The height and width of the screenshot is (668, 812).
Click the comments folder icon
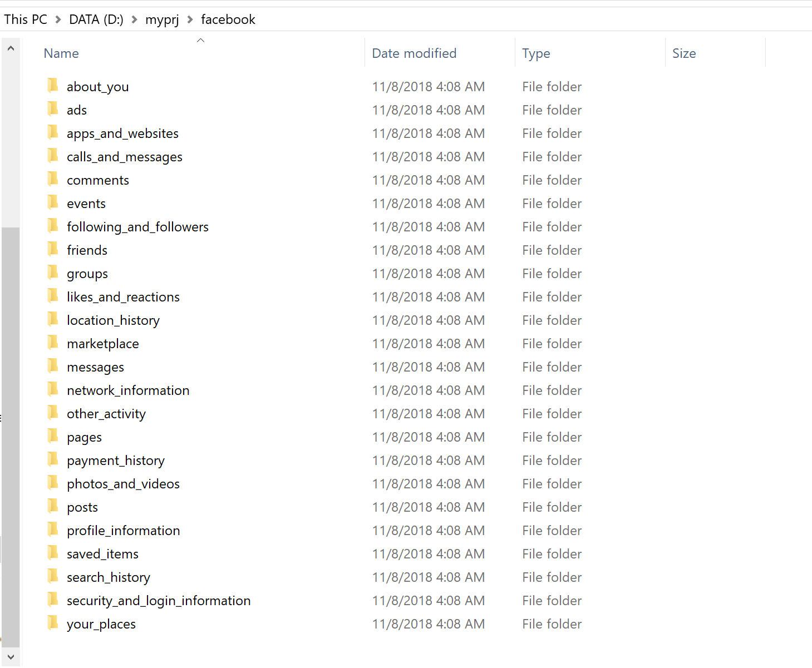tap(53, 179)
